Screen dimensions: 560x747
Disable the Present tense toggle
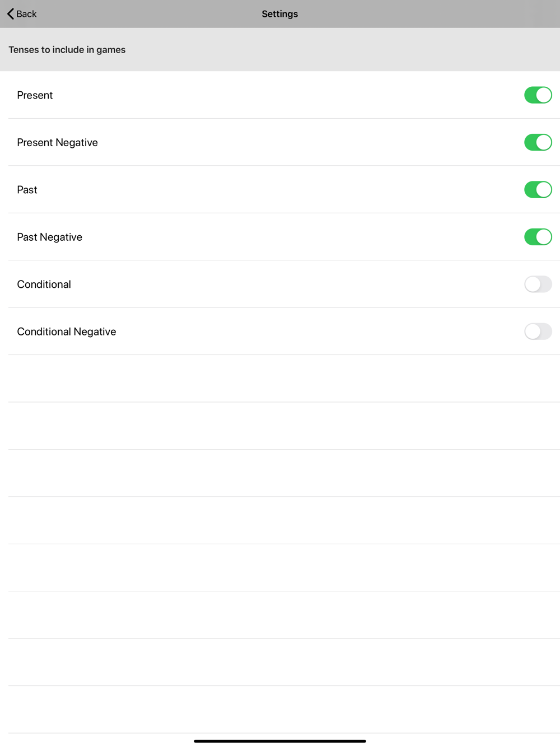pyautogui.click(x=538, y=95)
